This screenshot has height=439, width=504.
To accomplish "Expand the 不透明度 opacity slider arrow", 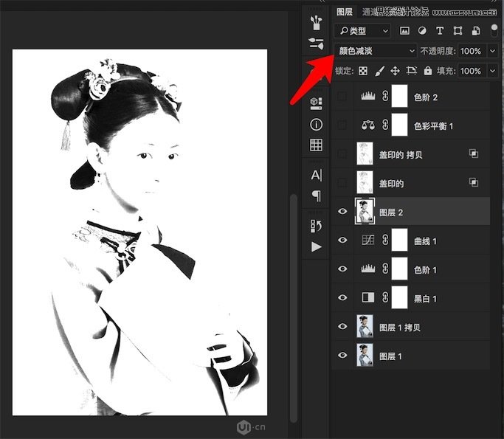I will [x=493, y=51].
